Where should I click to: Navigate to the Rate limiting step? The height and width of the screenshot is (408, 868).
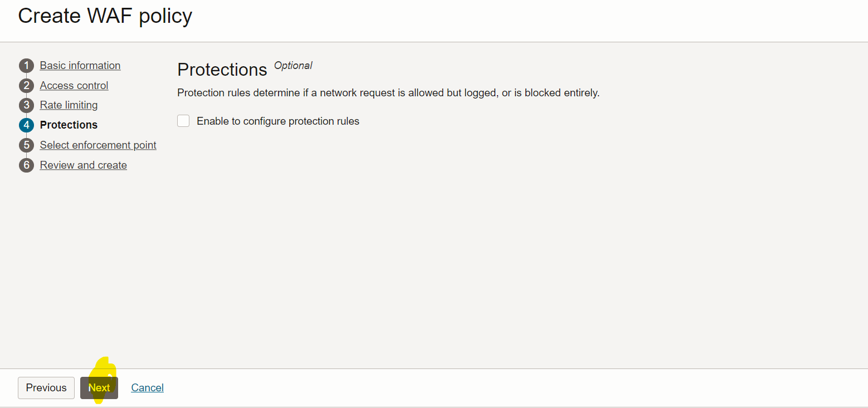pyautogui.click(x=69, y=105)
